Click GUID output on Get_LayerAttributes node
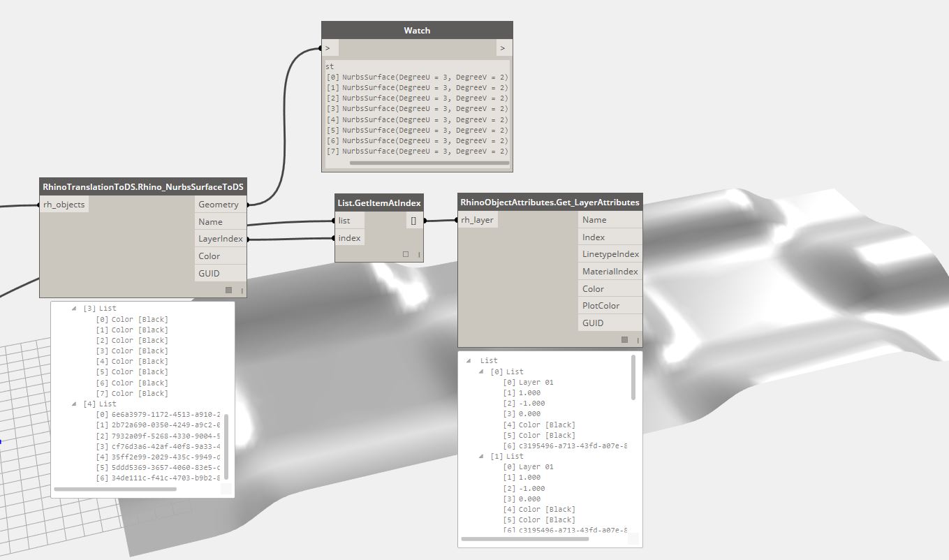Screen dimensions: 949x560 coord(610,323)
